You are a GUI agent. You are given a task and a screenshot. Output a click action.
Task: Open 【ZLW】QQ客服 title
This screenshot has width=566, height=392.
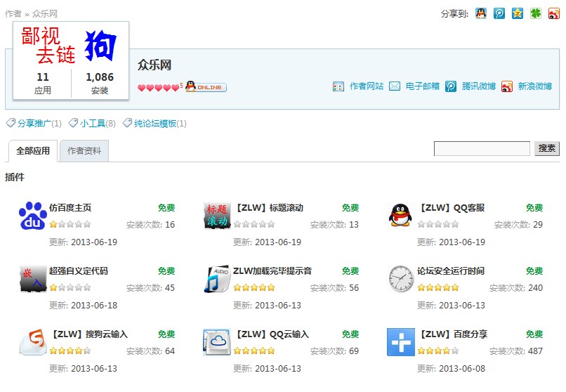(452, 208)
